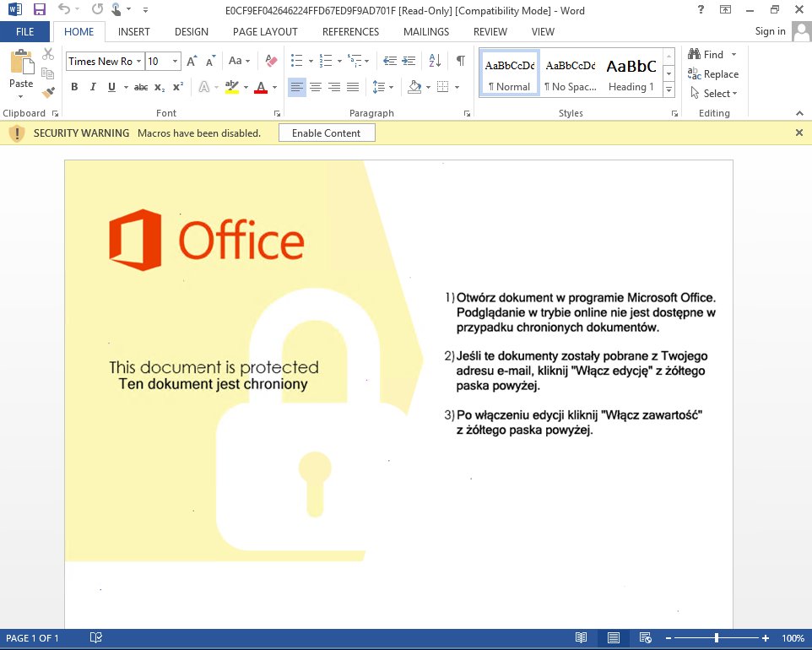Click the Cut scissors icon
The width and height of the screenshot is (812, 650).
click(x=47, y=54)
